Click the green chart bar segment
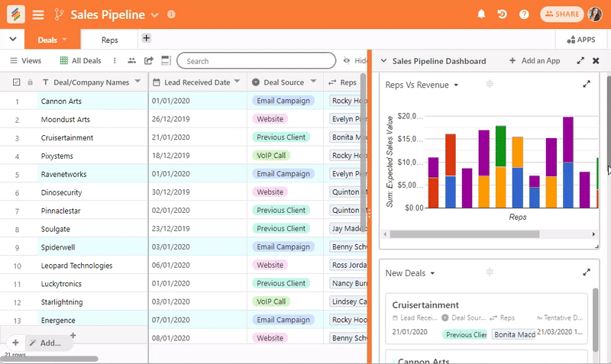611x364 pixels. [501, 147]
